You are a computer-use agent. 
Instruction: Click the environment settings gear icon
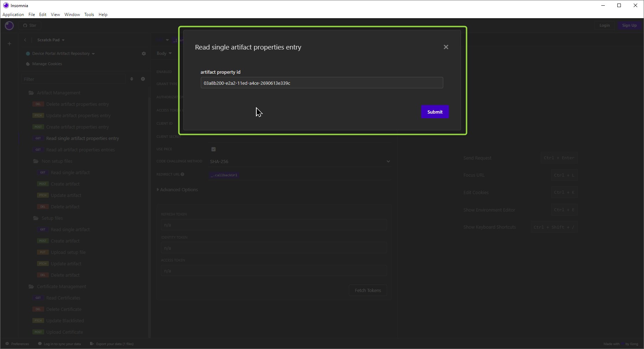(x=144, y=53)
